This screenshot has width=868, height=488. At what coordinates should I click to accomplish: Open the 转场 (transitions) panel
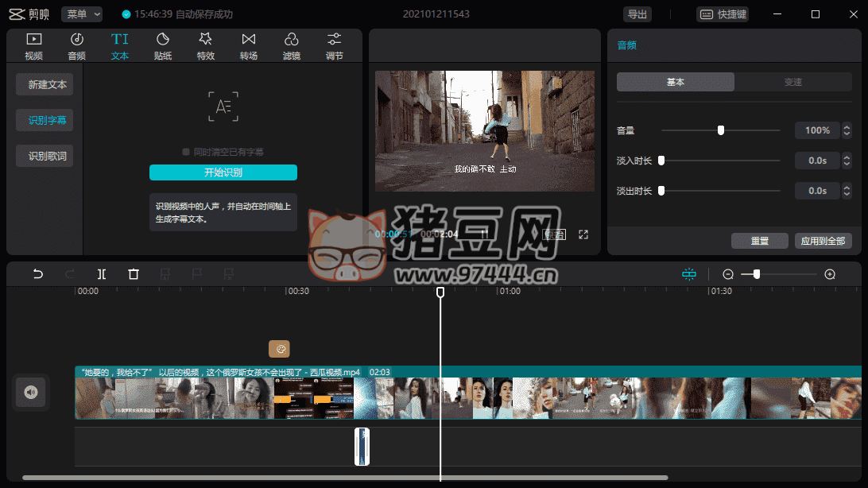pos(249,46)
